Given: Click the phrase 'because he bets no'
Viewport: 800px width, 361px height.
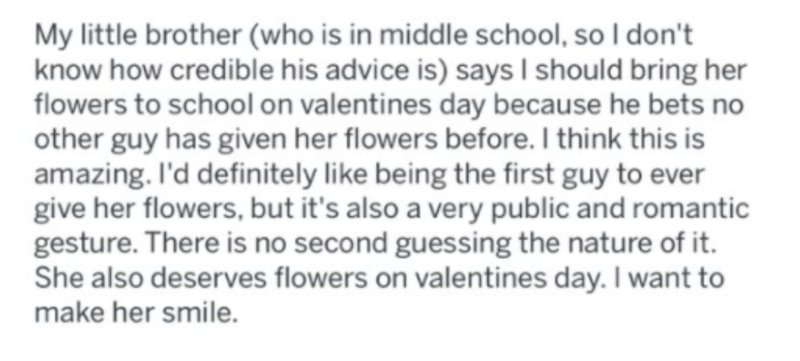Looking at the screenshot, I should click(x=618, y=104).
